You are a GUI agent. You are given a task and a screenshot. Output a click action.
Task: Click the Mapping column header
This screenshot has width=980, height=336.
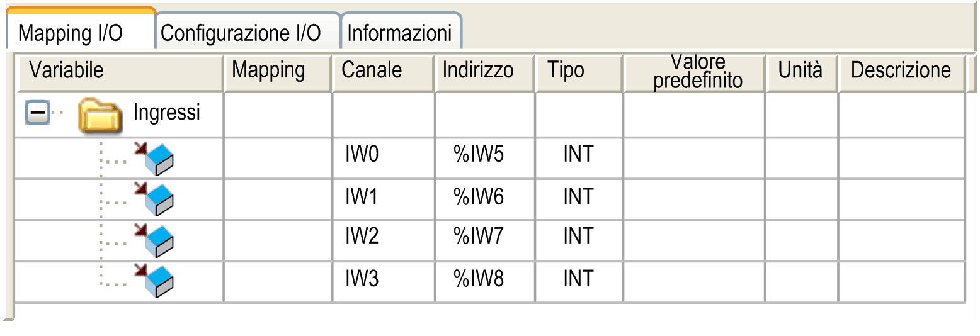tap(268, 70)
